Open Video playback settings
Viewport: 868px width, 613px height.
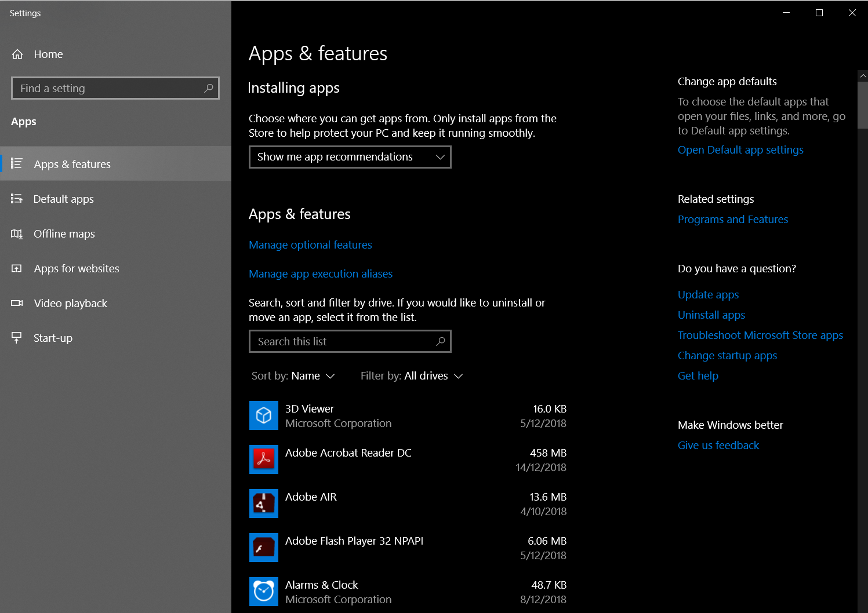pos(116,303)
